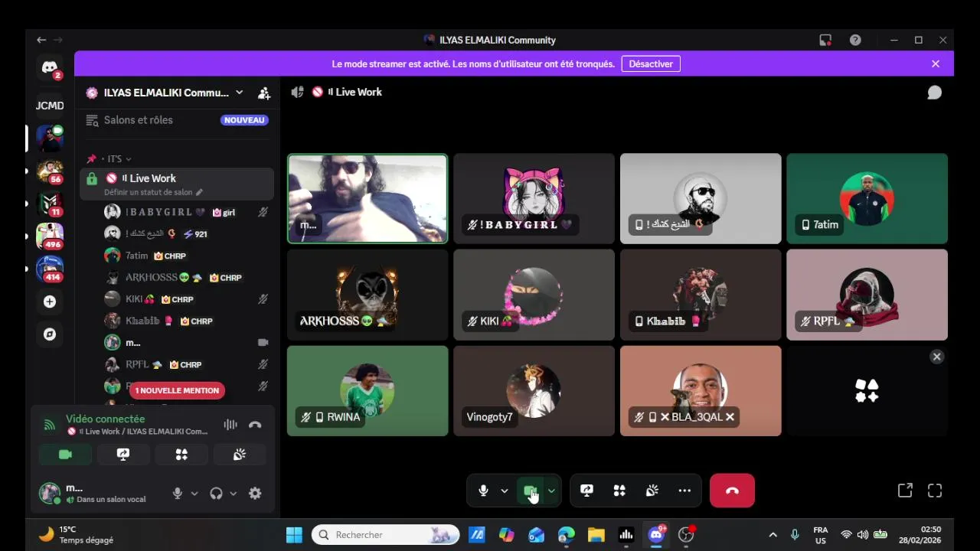Open camera options arrow in call control bar
The image size is (980, 551).
[550, 491]
